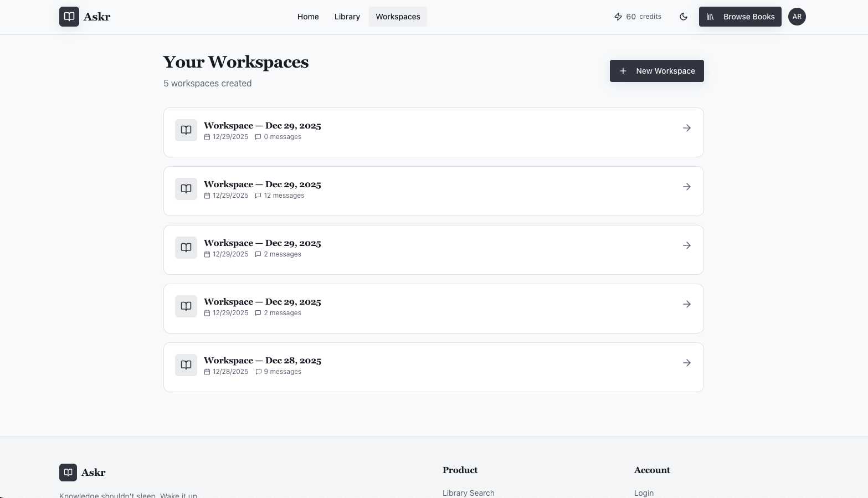Click the calendar icon beside 12/28/2025

click(x=207, y=372)
